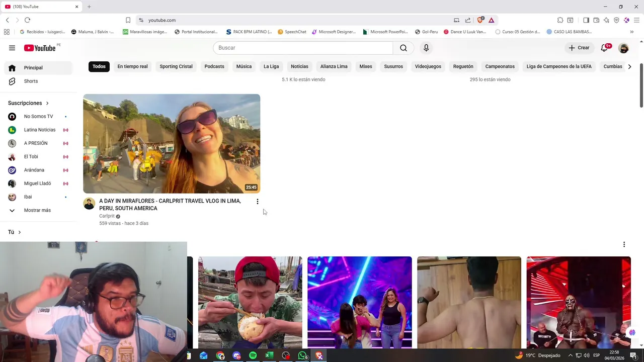The width and height of the screenshot is (644, 362).
Task: Open the Arándana subscription
Action: click(x=39, y=170)
